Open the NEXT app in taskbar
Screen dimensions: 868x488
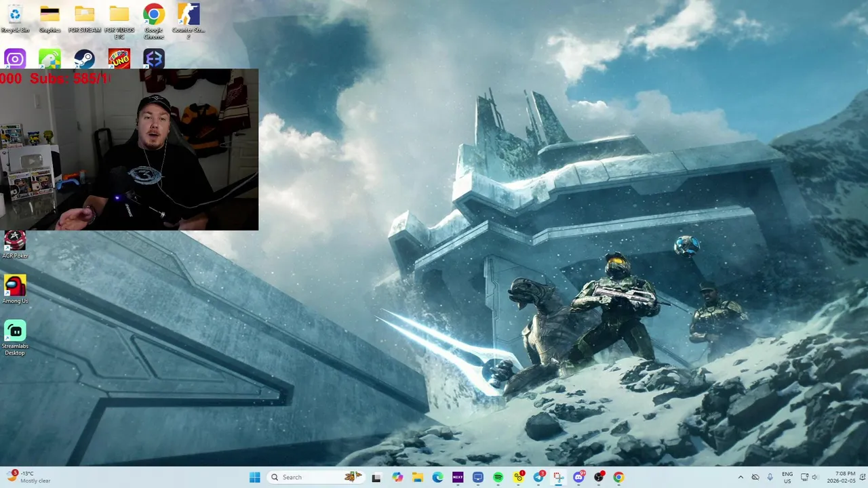pos(458,477)
